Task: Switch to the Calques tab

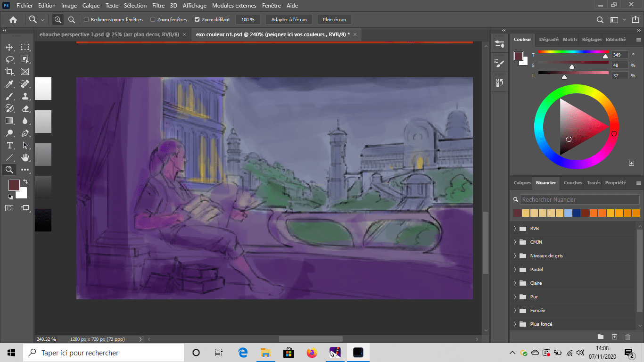Action: 522,183
